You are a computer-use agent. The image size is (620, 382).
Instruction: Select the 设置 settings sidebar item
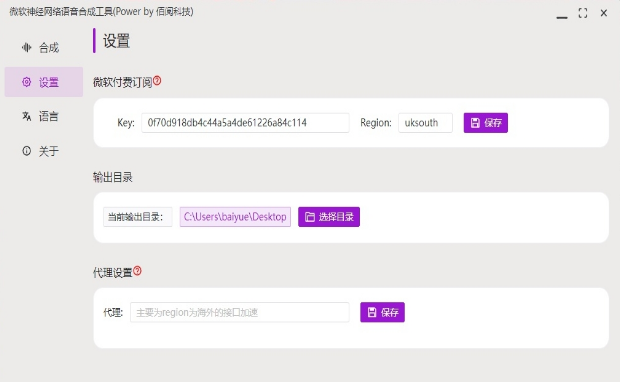(x=43, y=82)
